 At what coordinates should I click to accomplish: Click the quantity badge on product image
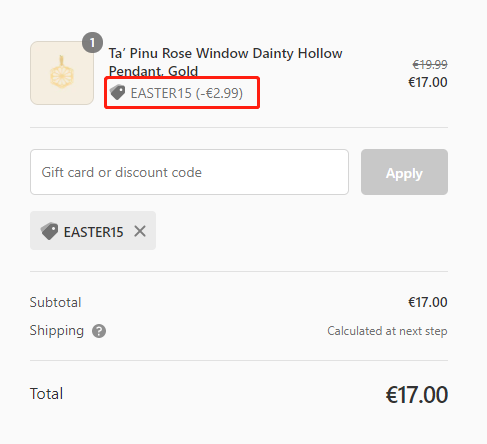92,42
